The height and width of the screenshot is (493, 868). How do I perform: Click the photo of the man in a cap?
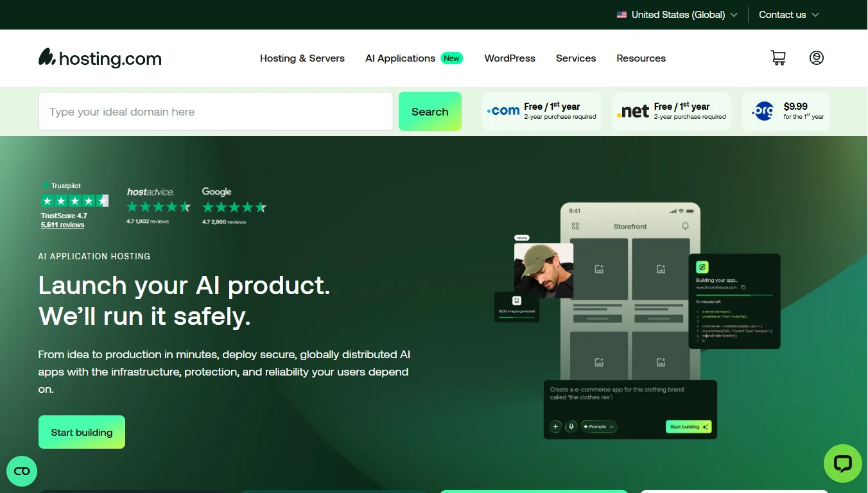point(544,270)
